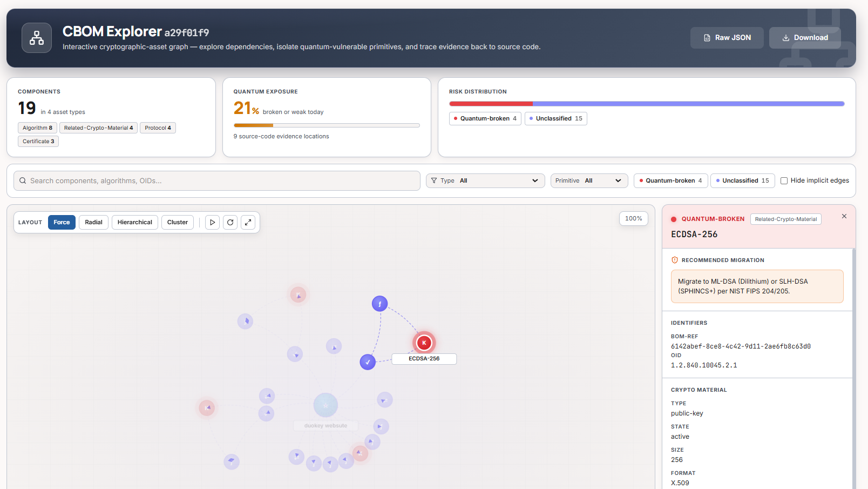
Task: Click Unclassified 15 legend in Risk Distribution
Action: pyautogui.click(x=556, y=118)
